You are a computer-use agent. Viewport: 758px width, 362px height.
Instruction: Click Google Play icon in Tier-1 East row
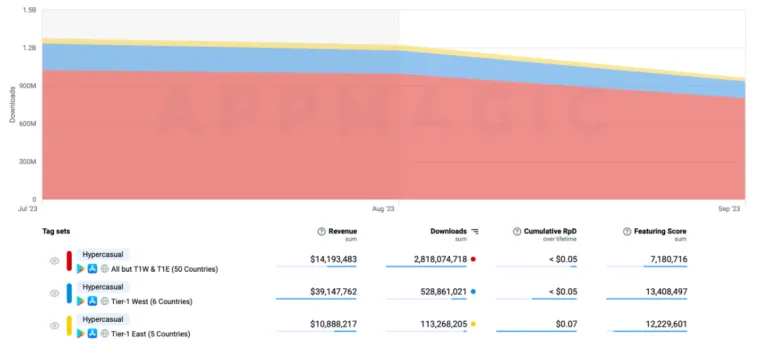point(81,333)
